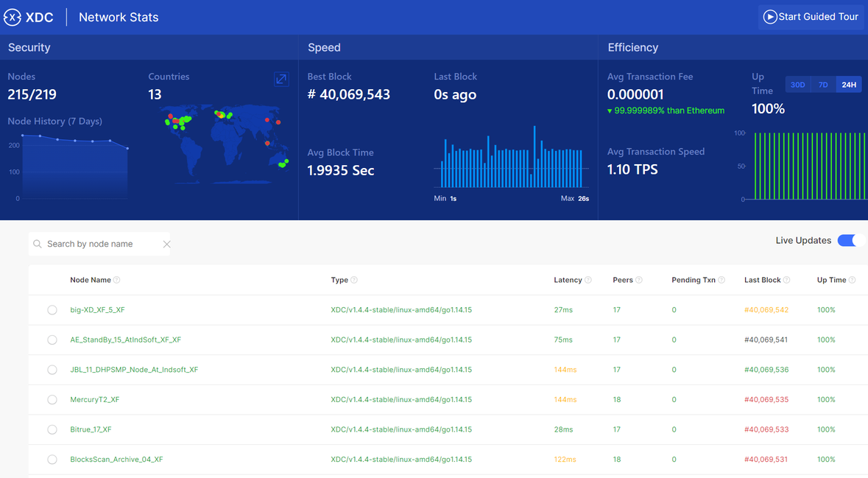868x478 pixels.
Task: Click the world map of node locations
Action: tap(225, 143)
